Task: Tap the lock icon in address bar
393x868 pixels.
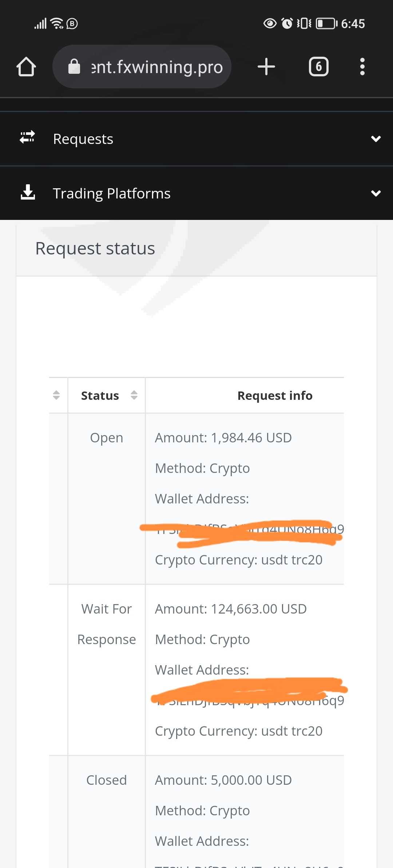Action: coord(74,67)
